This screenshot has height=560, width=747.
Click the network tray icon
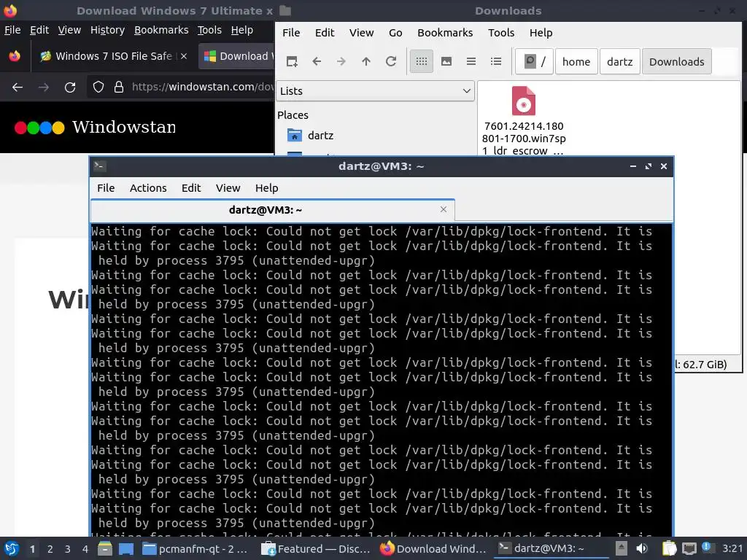tap(689, 549)
